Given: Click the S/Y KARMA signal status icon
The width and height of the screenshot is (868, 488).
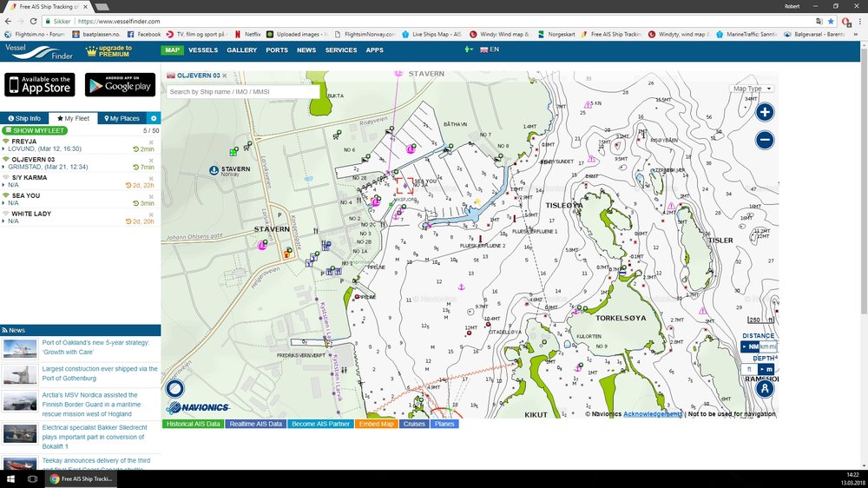Looking at the screenshot, I should coord(6,178).
